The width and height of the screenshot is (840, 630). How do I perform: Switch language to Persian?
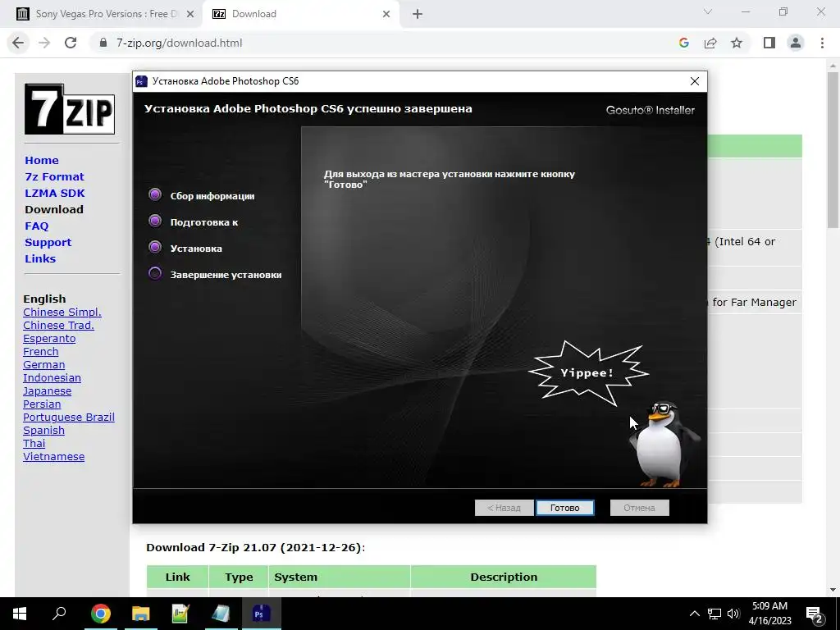pos(42,404)
